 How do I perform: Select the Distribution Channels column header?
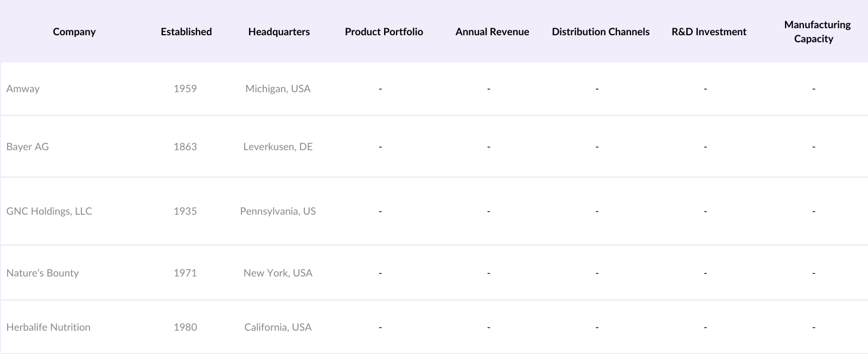(601, 31)
